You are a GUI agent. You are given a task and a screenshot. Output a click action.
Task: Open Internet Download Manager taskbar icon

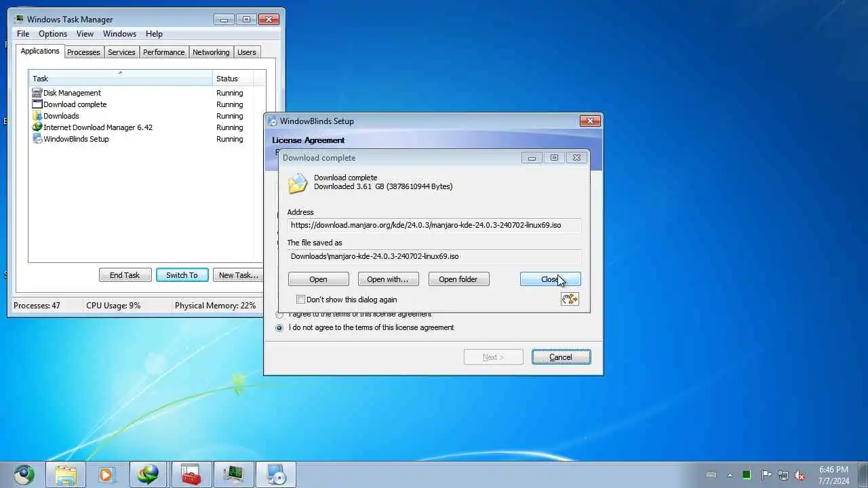tap(148, 474)
